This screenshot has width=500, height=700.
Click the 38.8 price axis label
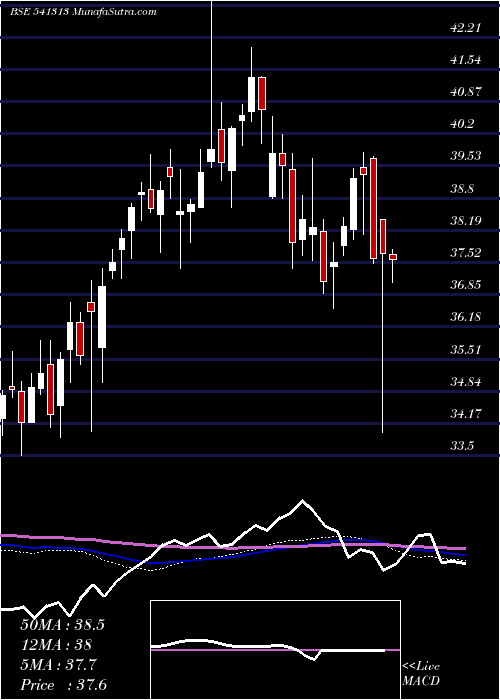pos(462,188)
